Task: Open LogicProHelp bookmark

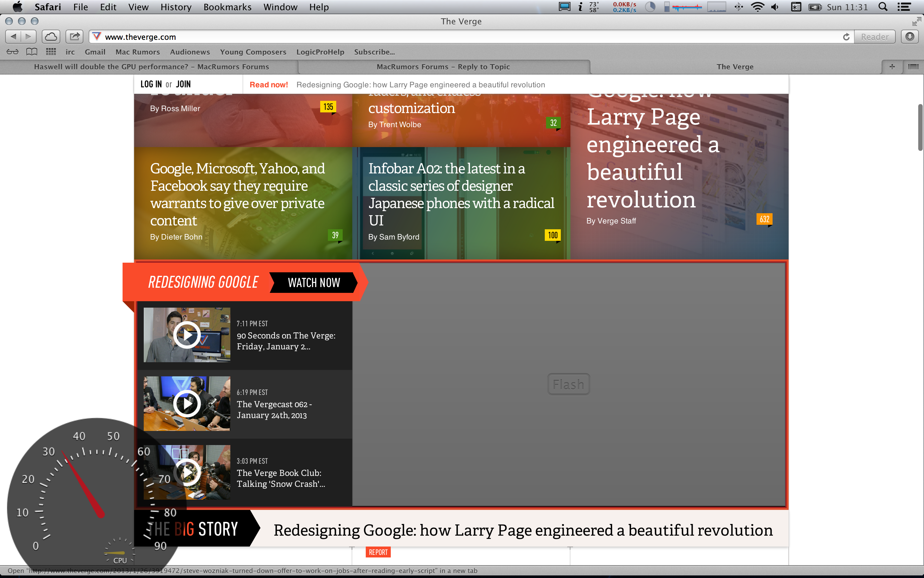Action: tap(320, 52)
